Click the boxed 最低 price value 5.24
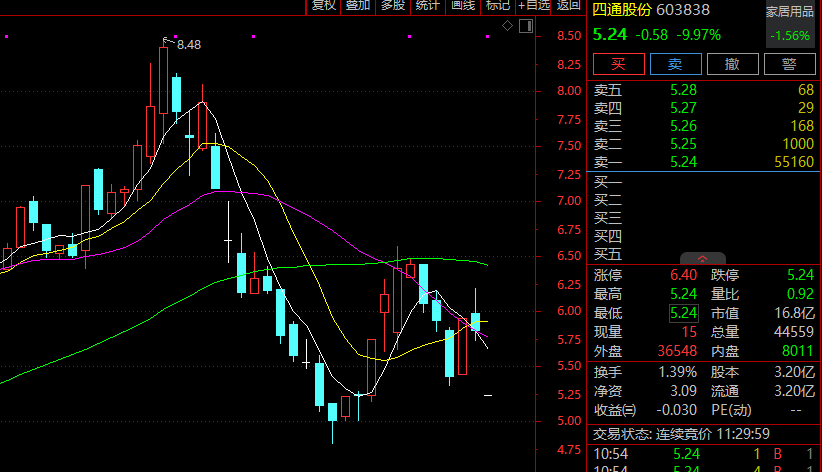This screenshot has width=822, height=472. (x=683, y=313)
